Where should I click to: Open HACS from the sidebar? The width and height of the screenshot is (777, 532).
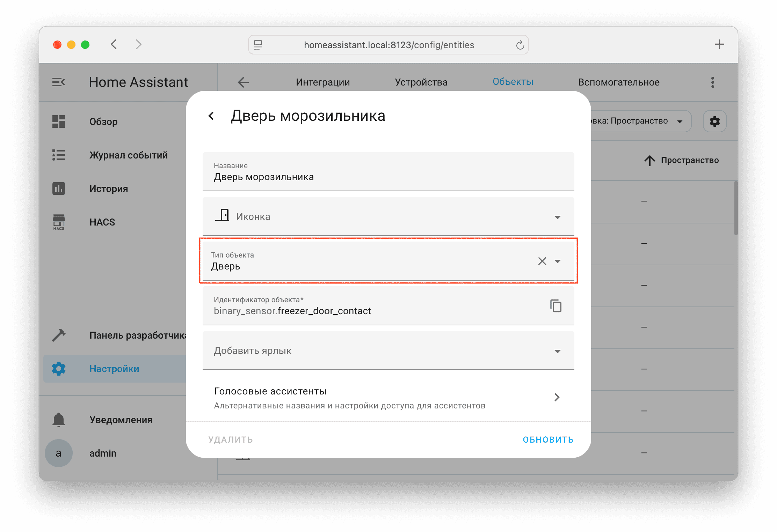pos(102,222)
